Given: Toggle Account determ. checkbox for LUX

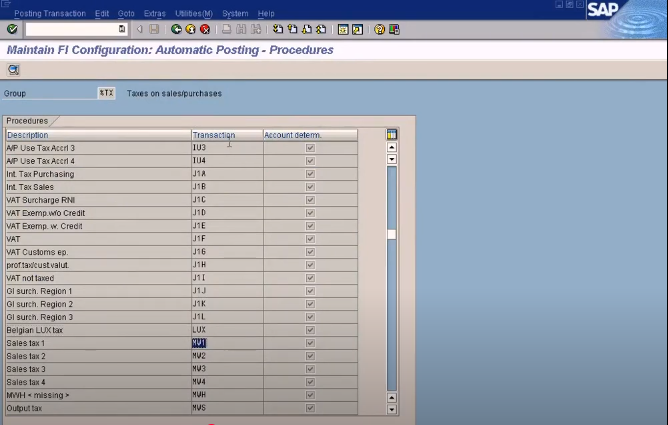Looking at the screenshot, I should (x=310, y=330).
